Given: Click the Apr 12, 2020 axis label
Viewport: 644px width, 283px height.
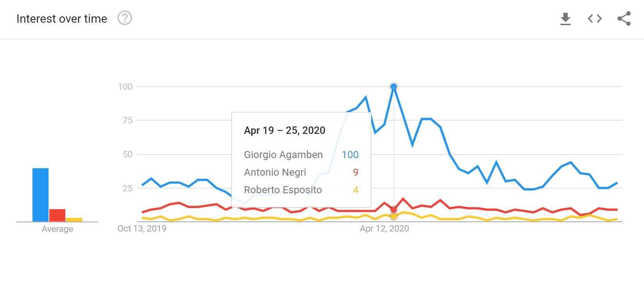Looking at the screenshot, I should coord(384,228).
